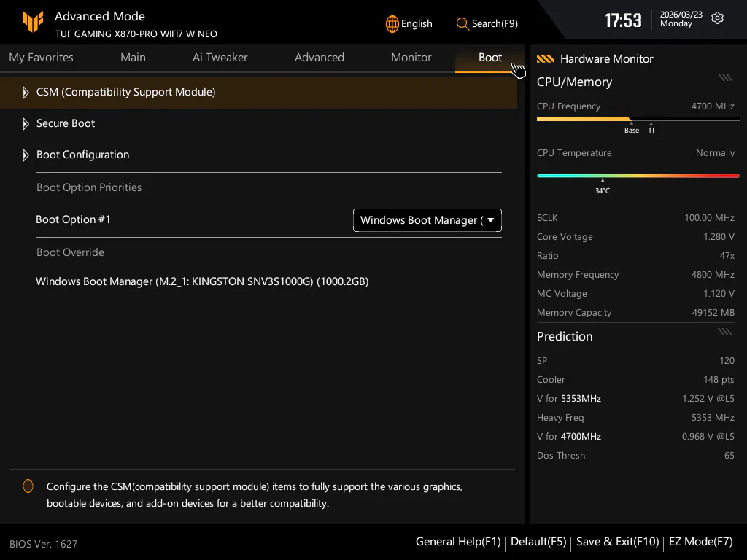747x560 pixels.
Task: Click the CPU Frequency bar
Action: point(638,119)
